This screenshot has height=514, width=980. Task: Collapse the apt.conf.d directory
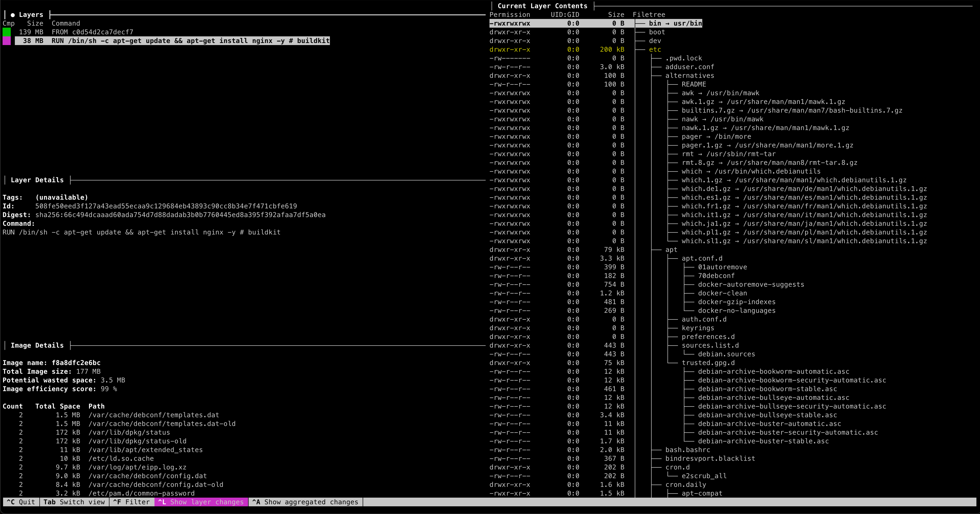701,258
